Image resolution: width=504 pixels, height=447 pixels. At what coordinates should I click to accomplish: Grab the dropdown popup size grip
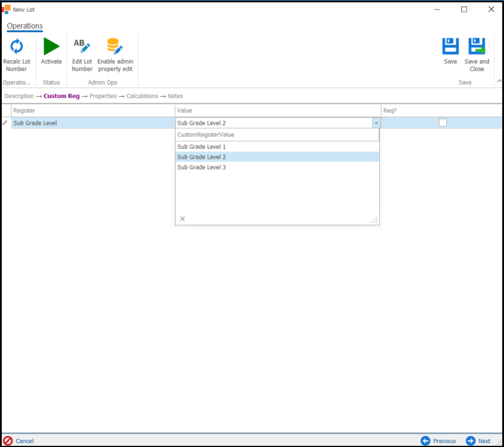pyautogui.click(x=374, y=220)
